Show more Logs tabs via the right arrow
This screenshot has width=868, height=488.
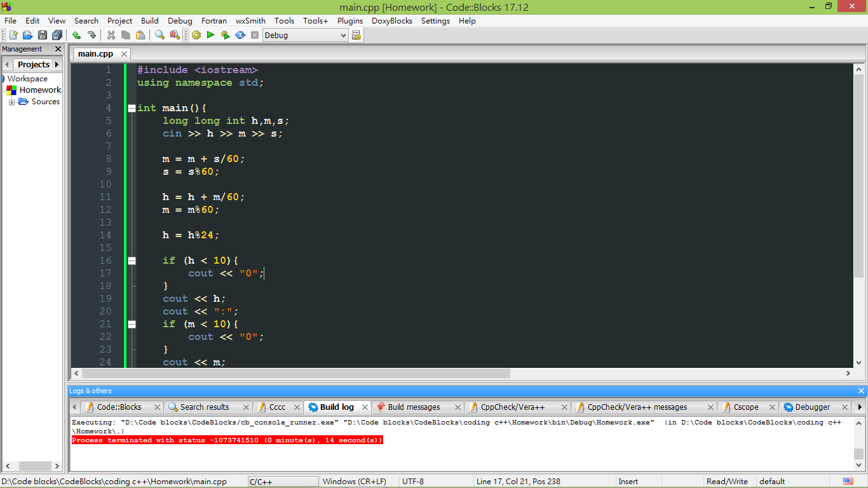[860, 407]
